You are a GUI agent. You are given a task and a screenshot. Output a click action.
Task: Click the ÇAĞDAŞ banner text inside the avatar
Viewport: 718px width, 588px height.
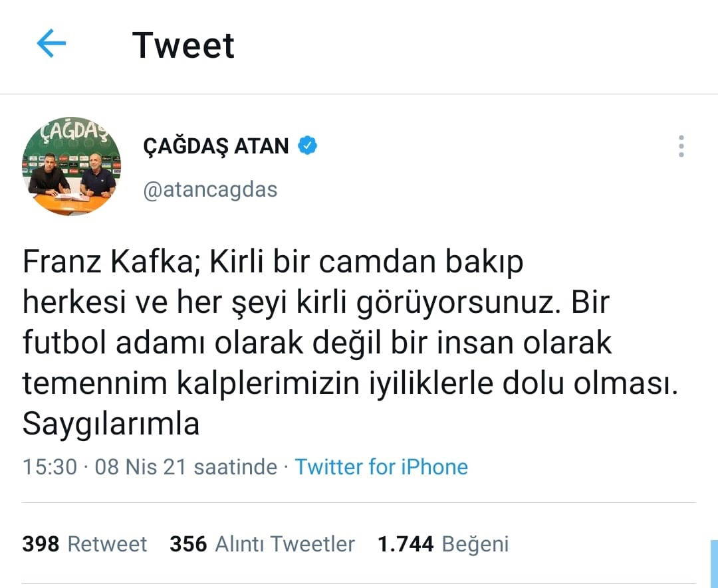coord(73,132)
